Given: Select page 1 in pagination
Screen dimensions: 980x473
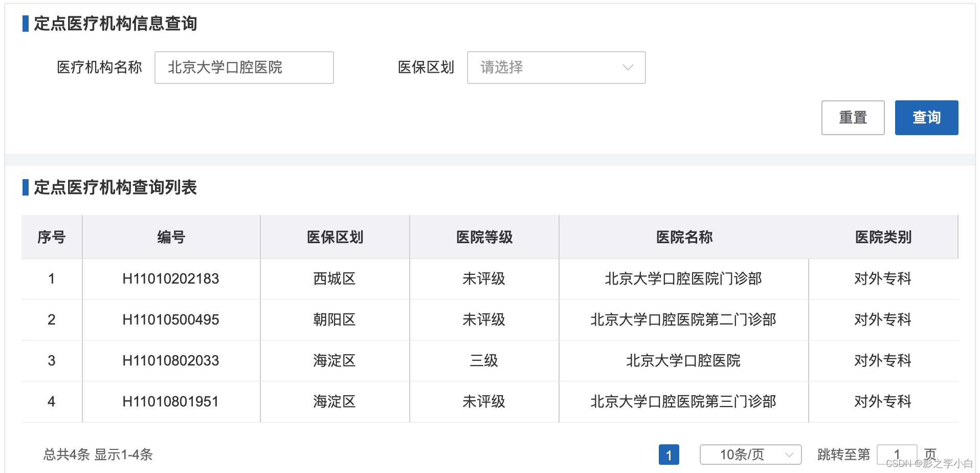Looking at the screenshot, I should click(x=669, y=455).
